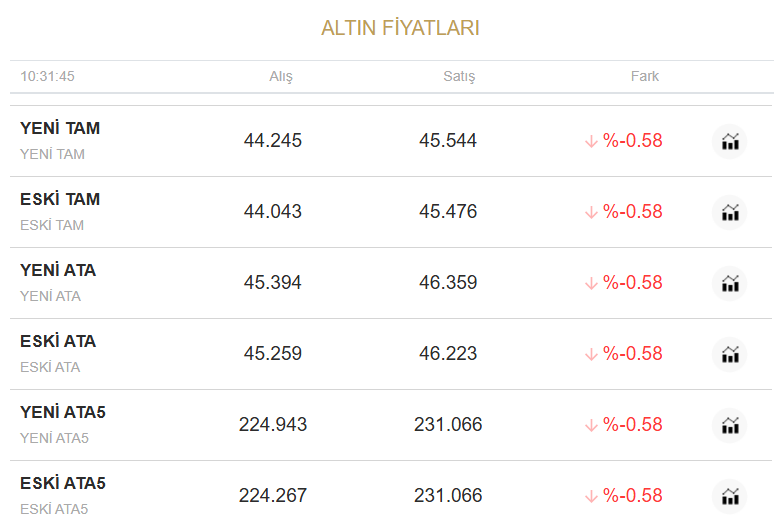This screenshot has width=774, height=528.
Task: Open the chart icon for YENİ ATA5
Action: [730, 426]
